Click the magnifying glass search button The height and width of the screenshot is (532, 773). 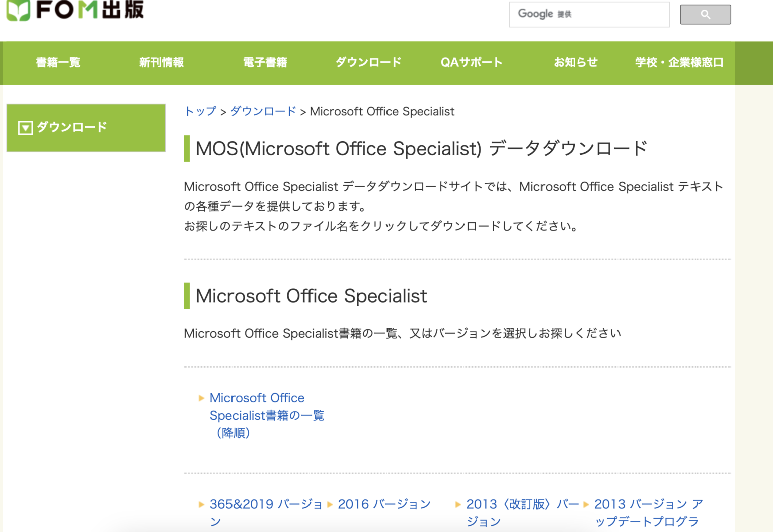[x=705, y=14]
